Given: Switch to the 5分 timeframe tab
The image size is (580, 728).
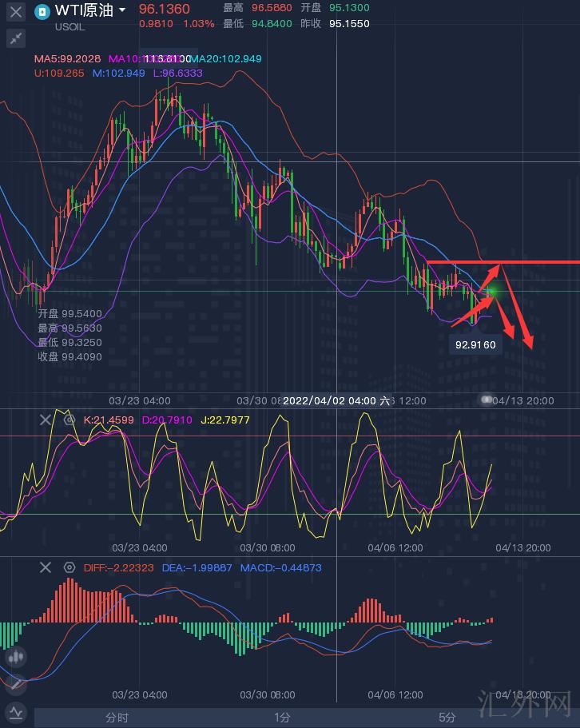Looking at the screenshot, I should (x=447, y=718).
